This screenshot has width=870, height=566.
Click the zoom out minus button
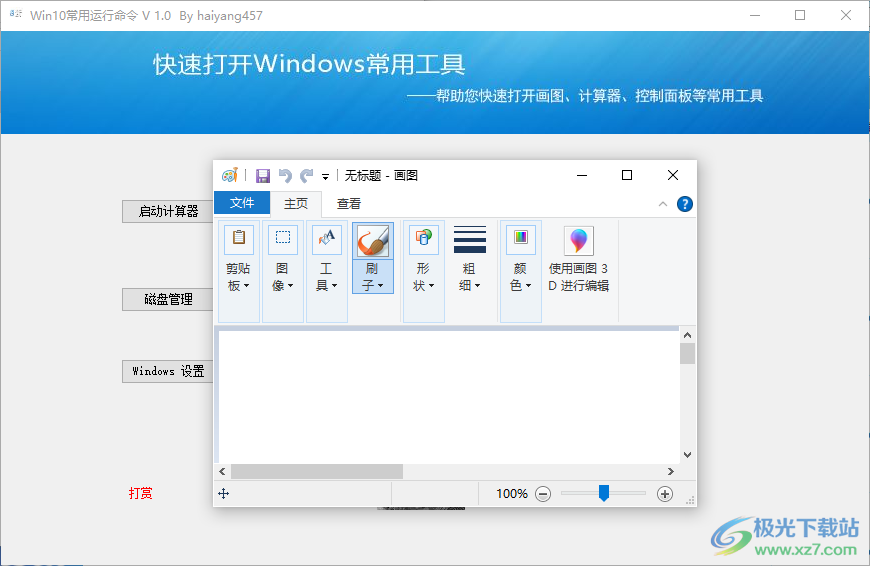point(543,494)
